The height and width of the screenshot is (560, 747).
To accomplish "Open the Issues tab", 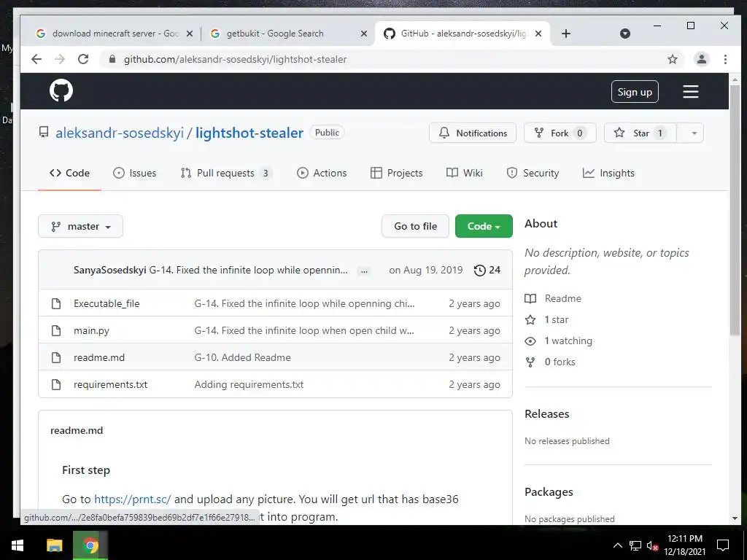I will point(134,173).
